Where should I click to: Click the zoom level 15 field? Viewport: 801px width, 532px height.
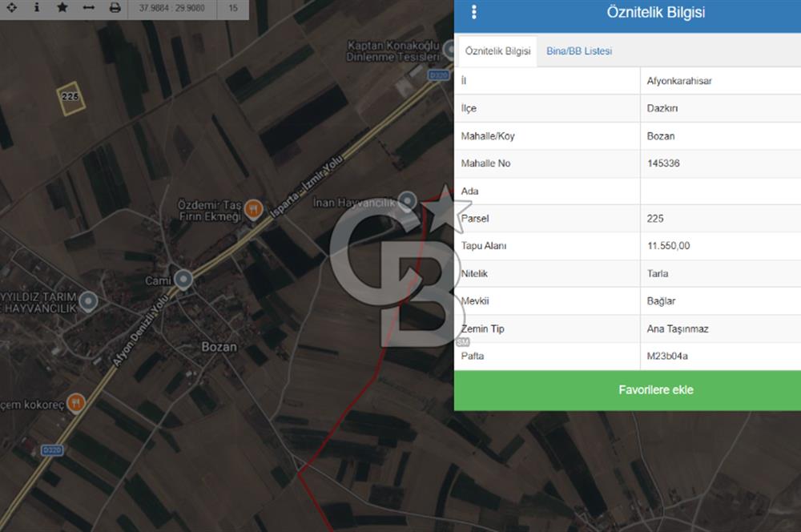click(233, 8)
